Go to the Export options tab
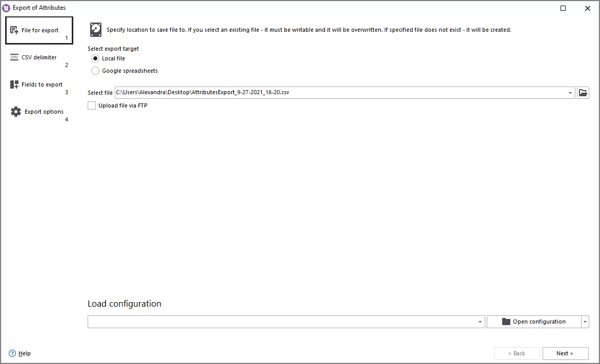This screenshot has width=600, height=364. [x=44, y=112]
